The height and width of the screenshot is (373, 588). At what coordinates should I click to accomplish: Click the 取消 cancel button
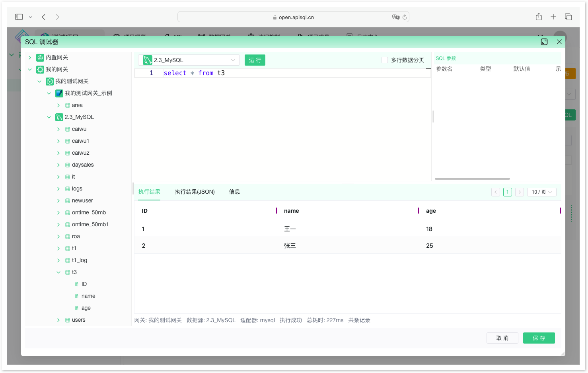coord(502,338)
